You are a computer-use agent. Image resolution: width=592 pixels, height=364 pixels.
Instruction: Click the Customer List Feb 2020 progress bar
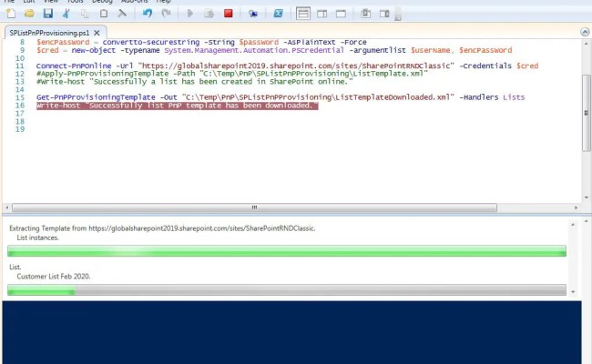point(287,289)
